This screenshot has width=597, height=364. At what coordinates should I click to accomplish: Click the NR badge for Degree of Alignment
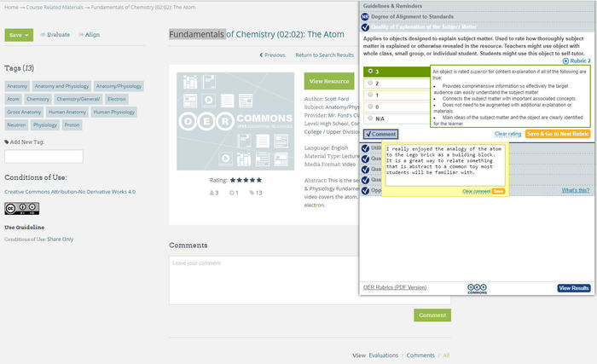[x=365, y=16]
